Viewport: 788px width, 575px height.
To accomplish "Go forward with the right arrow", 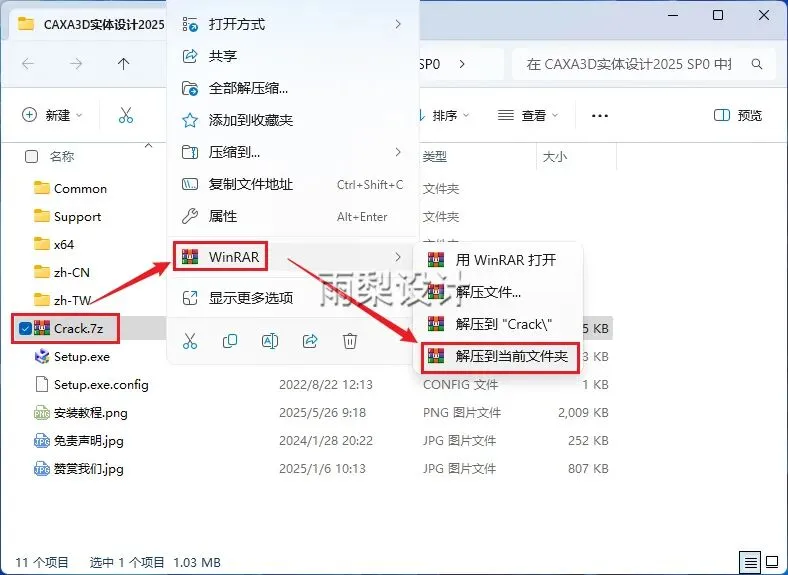I will point(76,64).
